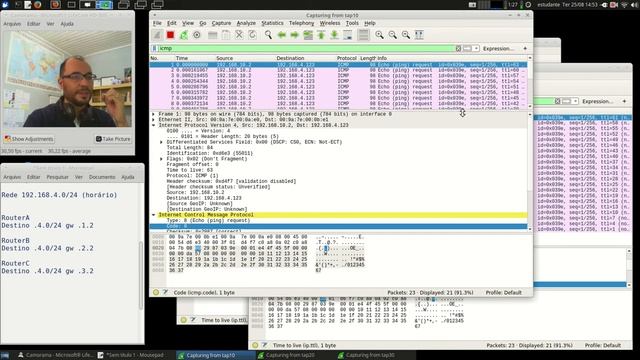Click into the icmp filter field
This screenshot has height=360, width=640.
306,49
